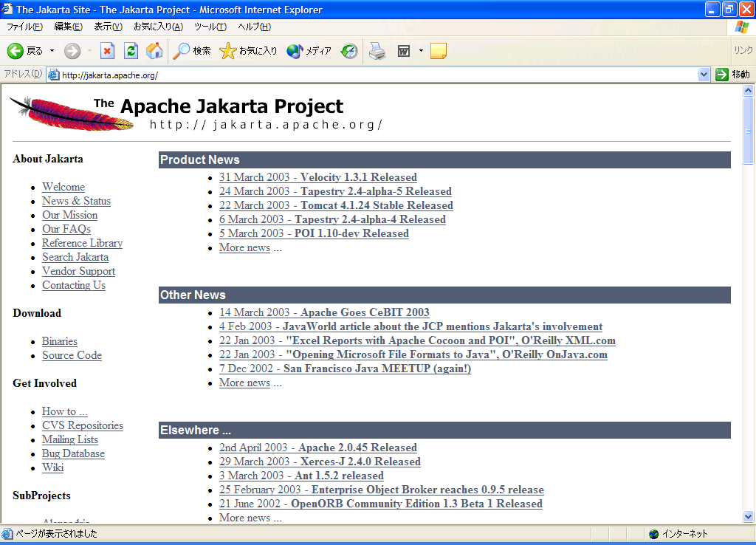Click the scrollbar down arrow
756x545 pixels.
point(748,516)
